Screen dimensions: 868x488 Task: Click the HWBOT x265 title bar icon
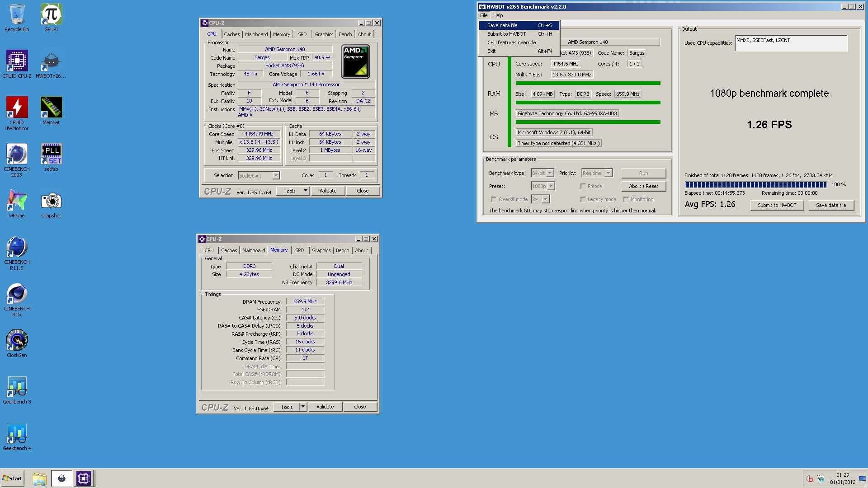(x=482, y=7)
